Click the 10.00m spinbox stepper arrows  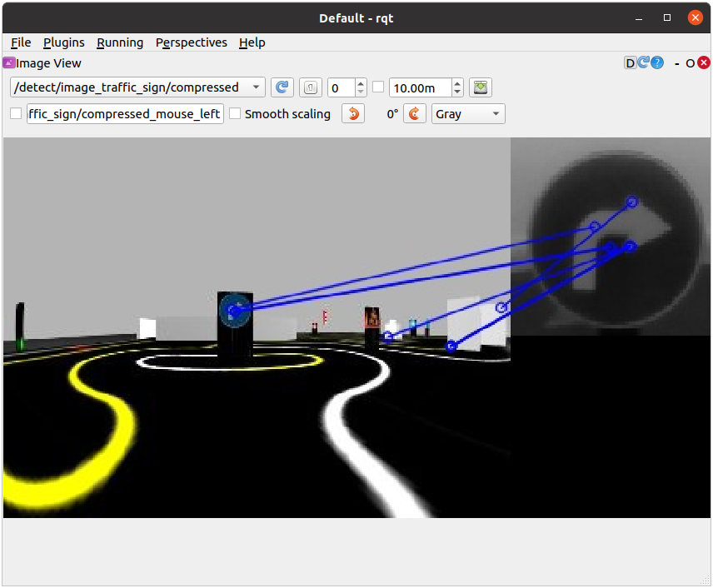pos(457,87)
